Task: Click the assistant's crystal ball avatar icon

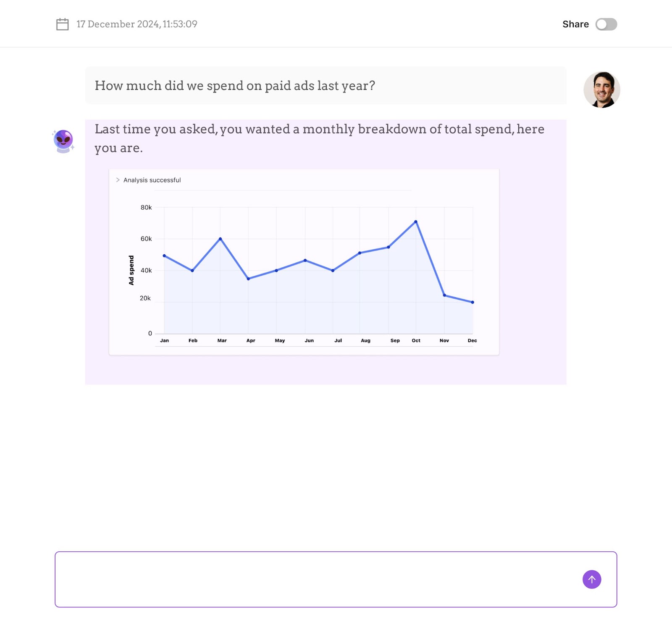Action: click(x=63, y=140)
